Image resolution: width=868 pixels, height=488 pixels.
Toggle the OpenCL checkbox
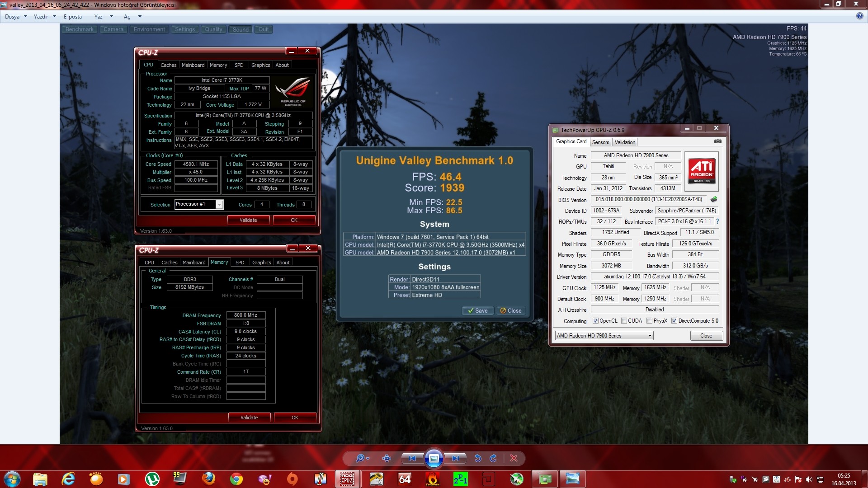(x=595, y=321)
